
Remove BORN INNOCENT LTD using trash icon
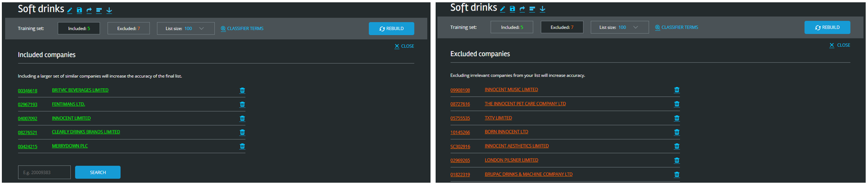(x=677, y=132)
